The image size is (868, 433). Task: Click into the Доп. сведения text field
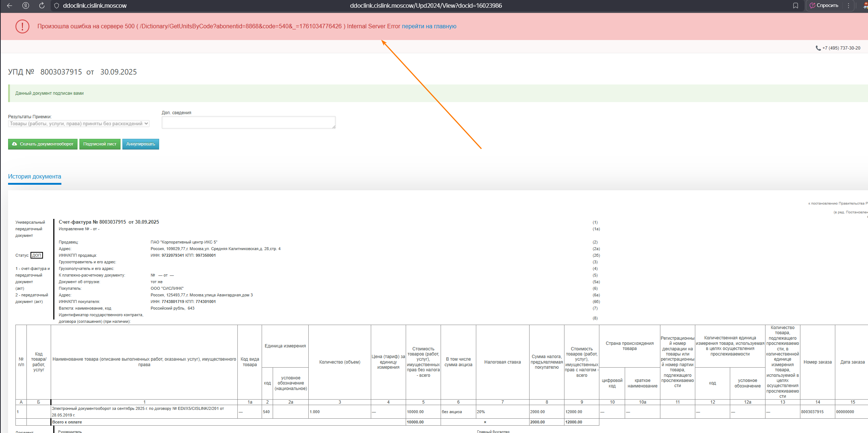tap(248, 123)
